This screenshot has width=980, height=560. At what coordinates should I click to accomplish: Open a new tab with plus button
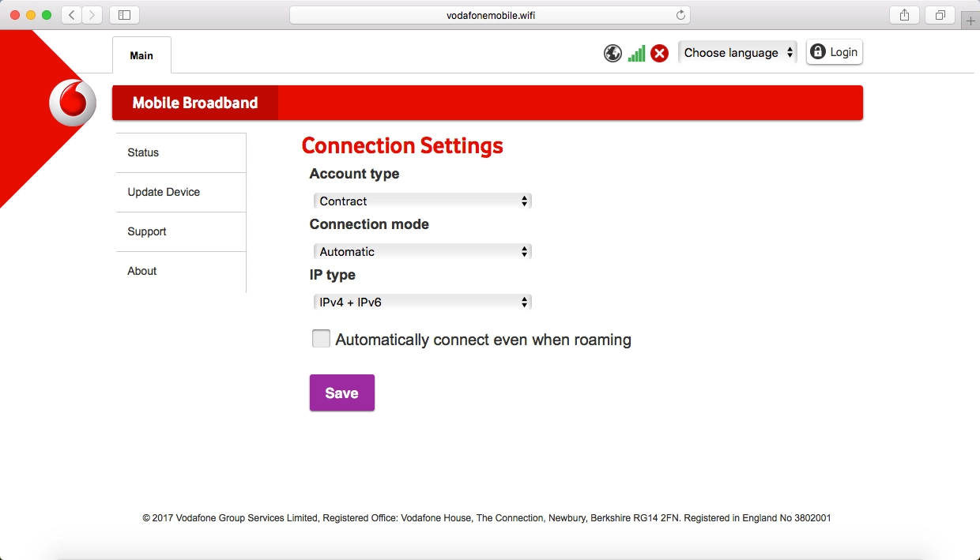coord(971,21)
